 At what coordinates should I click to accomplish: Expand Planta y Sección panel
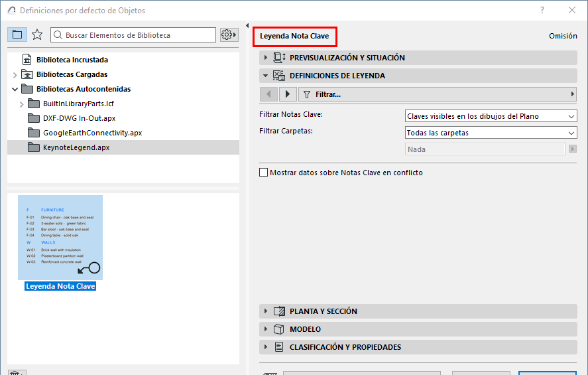coord(266,311)
